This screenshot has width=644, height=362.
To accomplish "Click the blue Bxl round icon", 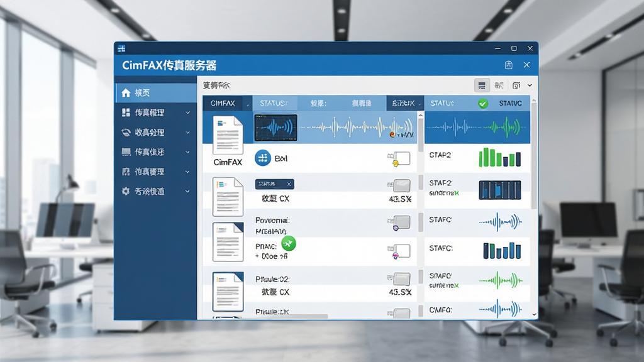I will (x=263, y=158).
